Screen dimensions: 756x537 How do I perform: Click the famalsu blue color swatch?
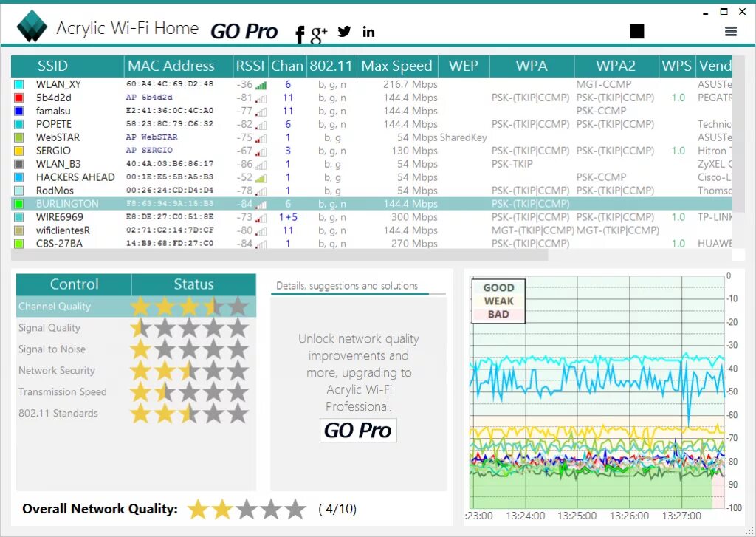point(18,111)
